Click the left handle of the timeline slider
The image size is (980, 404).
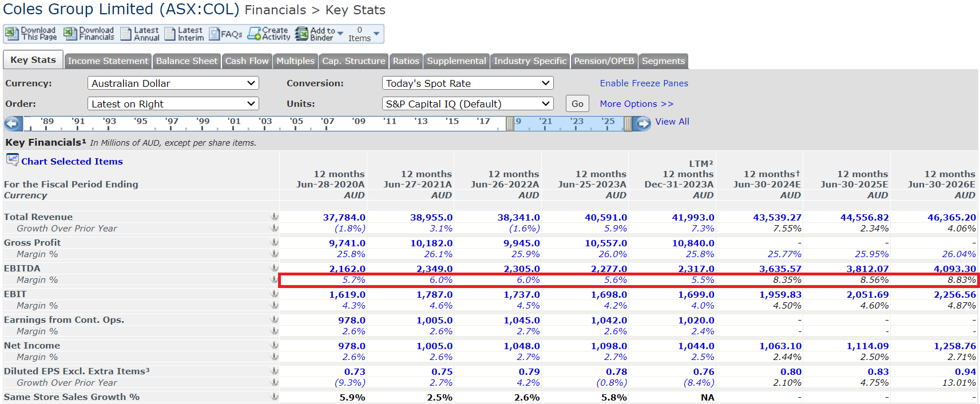point(510,123)
